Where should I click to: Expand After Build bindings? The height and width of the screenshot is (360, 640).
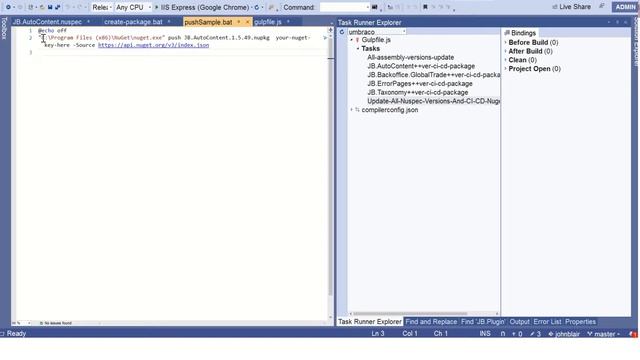pos(506,51)
